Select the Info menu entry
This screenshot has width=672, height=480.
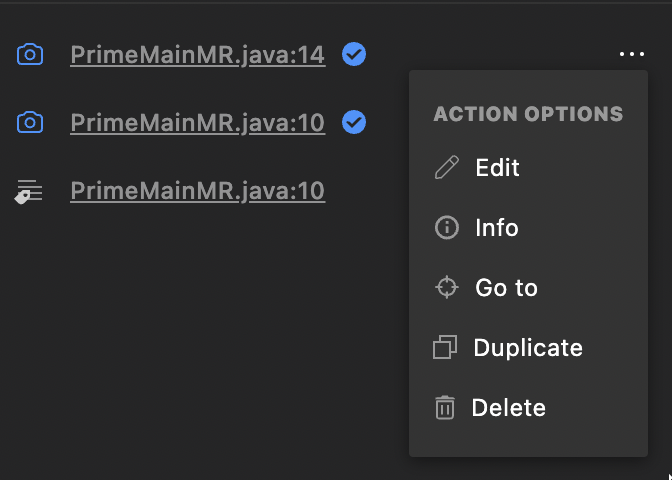coord(496,228)
